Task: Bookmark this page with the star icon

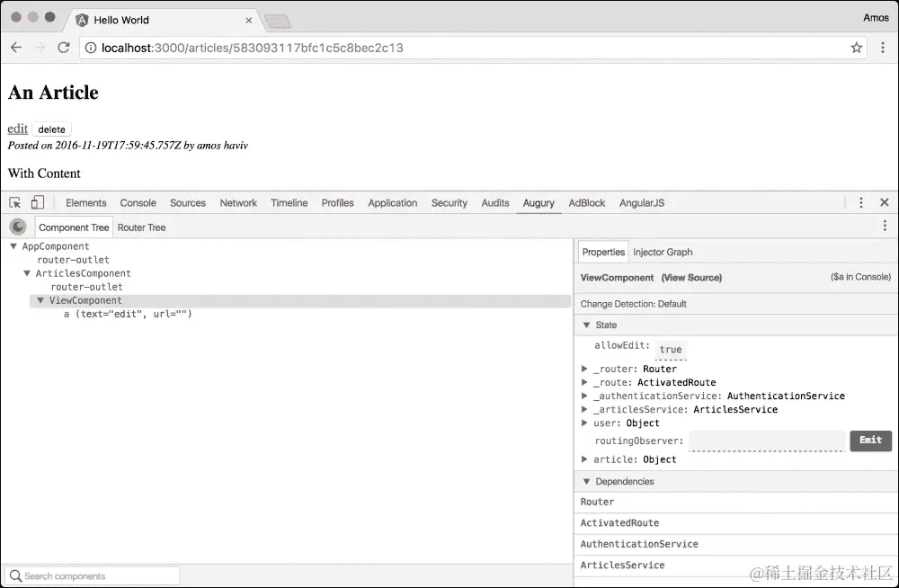Action: click(857, 48)
